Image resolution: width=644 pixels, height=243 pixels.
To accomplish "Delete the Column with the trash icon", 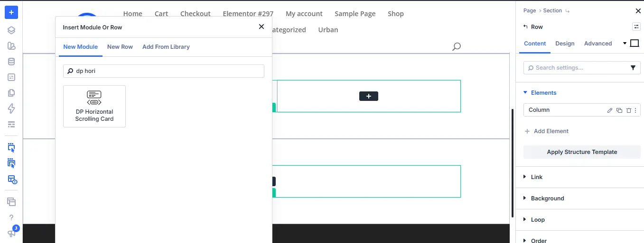I will coord(629,110).
